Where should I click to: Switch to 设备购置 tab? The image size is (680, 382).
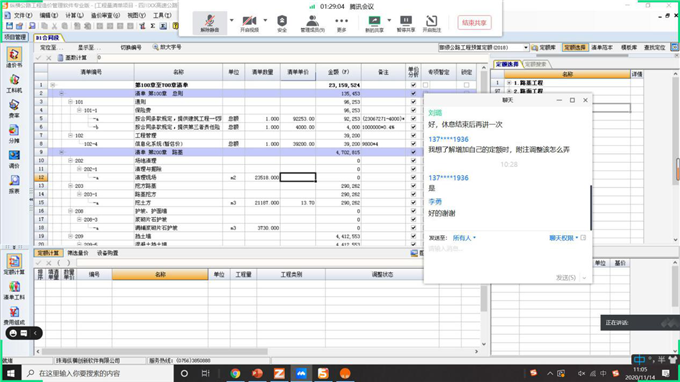pyautogui.click(x=108, y=253)
